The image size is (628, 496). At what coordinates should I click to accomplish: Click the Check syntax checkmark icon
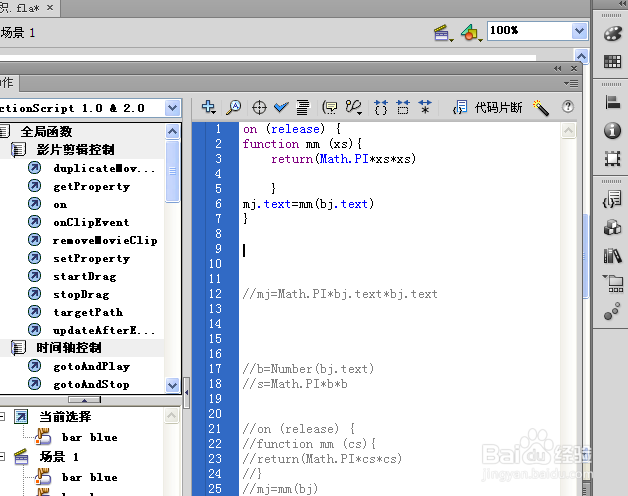tap(281, 107)
